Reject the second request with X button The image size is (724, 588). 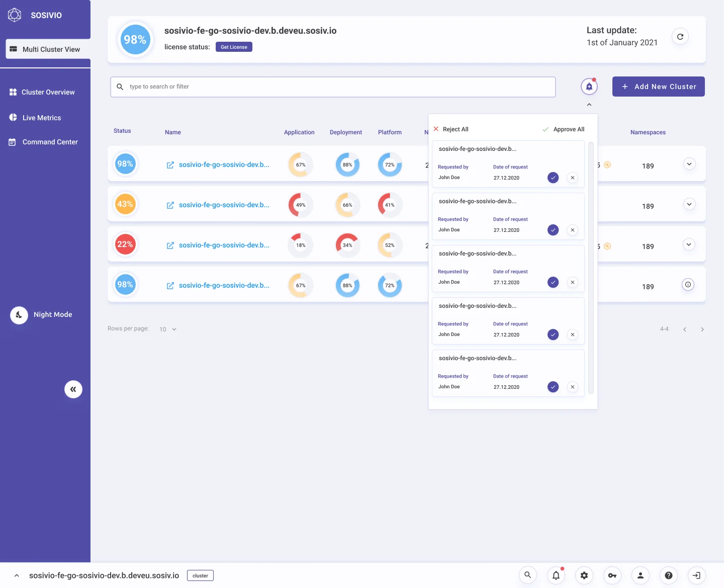coord(573,230)
